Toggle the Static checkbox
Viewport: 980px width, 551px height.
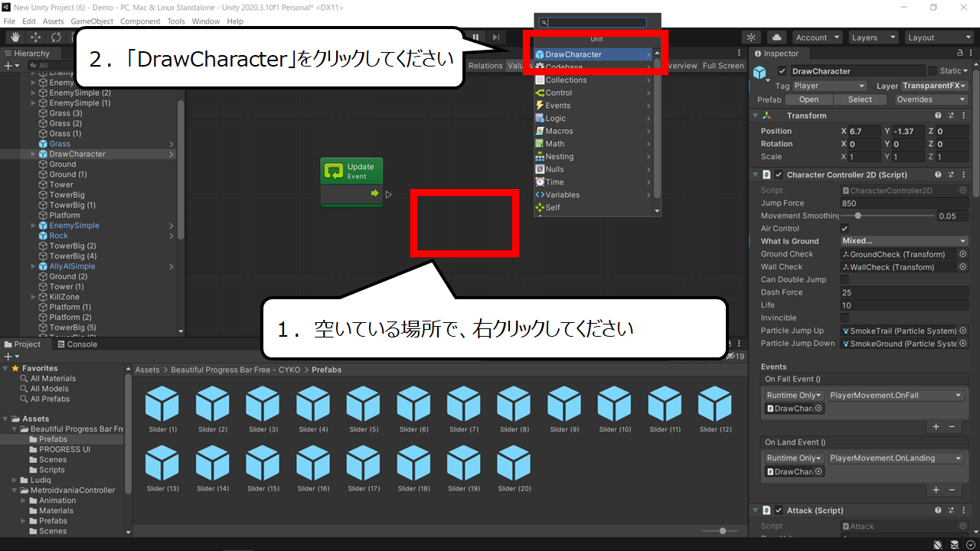pos(933,71)
